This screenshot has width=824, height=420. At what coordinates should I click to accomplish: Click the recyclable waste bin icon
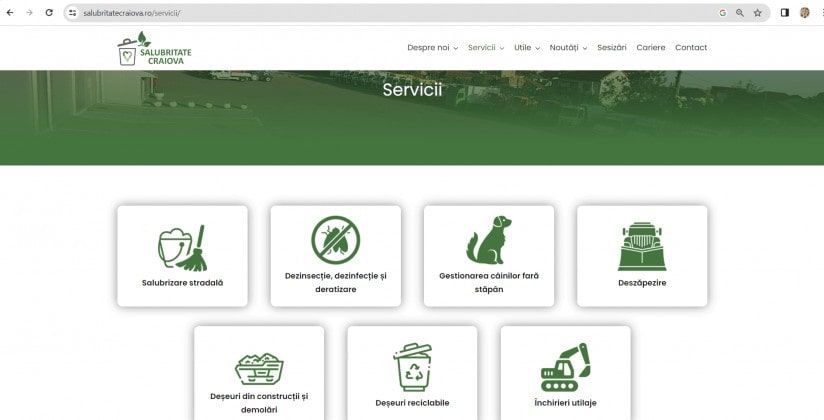412,366
